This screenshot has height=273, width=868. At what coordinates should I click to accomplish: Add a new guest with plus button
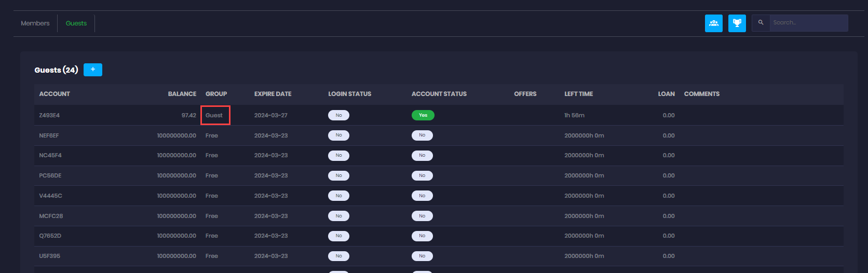coord(93,70)
